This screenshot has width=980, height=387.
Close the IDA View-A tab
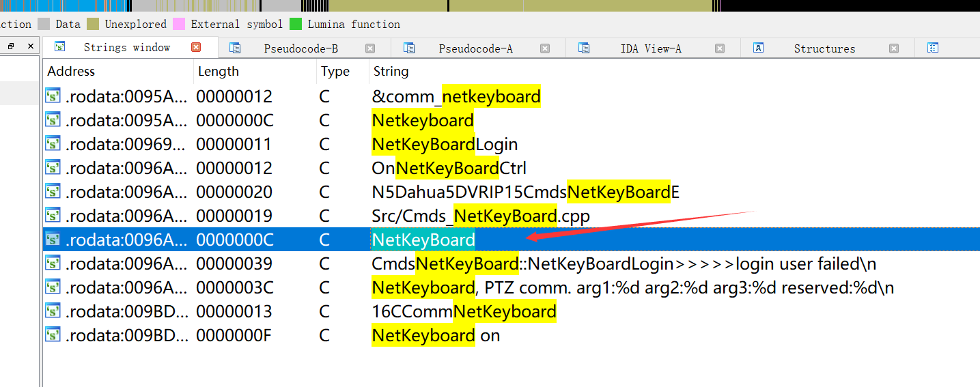[720, 48]
